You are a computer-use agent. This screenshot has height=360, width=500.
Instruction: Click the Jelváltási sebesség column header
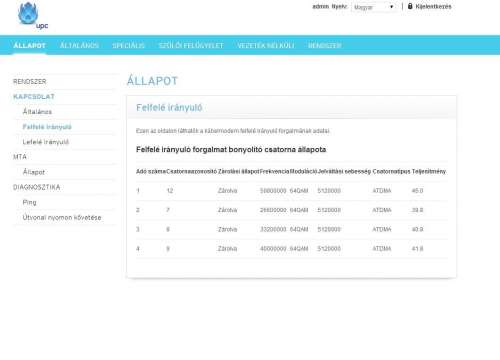344,171
